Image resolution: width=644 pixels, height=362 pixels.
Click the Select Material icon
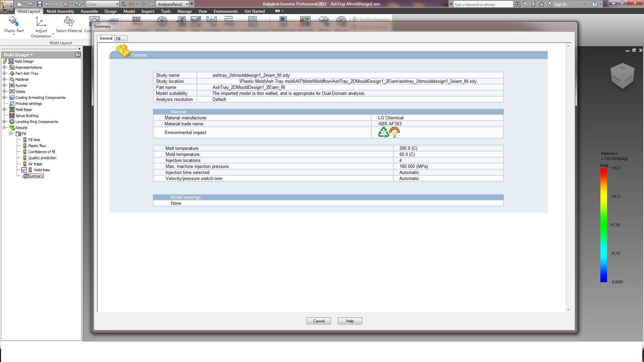[x=69, y=22]
